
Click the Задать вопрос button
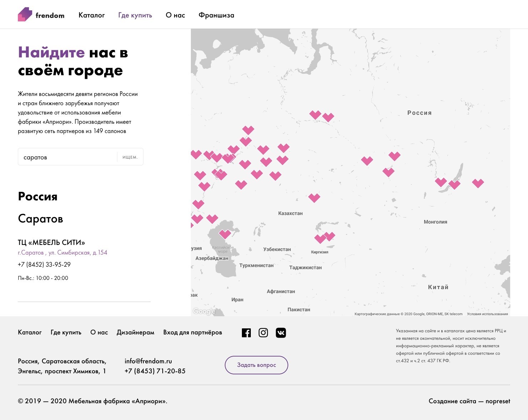pyautogui.click(x=256, y=365)
